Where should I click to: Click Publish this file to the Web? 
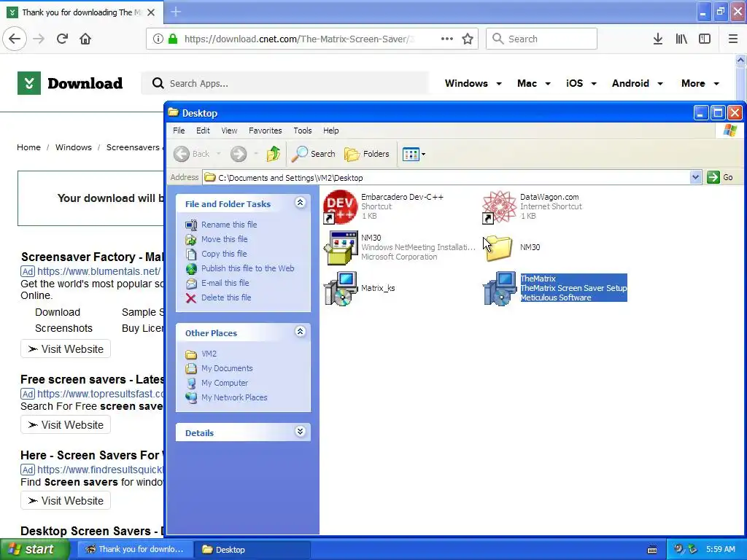coord(248,268)
